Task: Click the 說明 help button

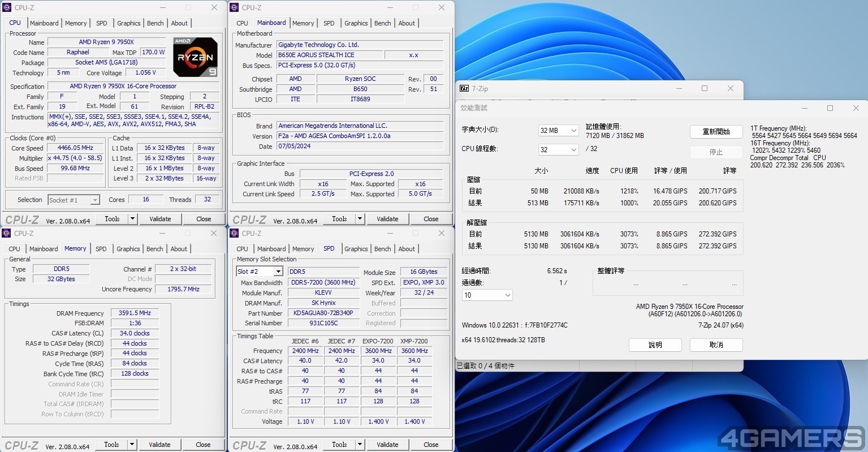Action: pos(655,345)
